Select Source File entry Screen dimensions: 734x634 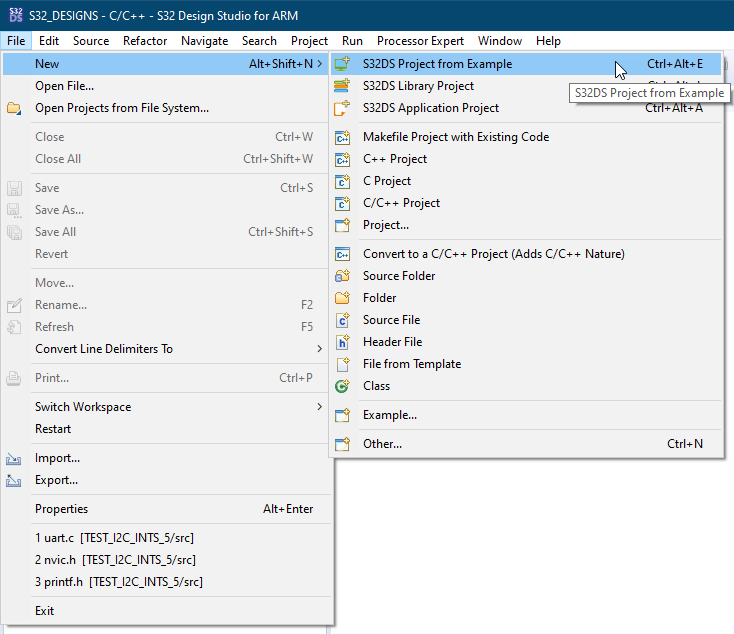pyautogui.click(x=526, y=320)
